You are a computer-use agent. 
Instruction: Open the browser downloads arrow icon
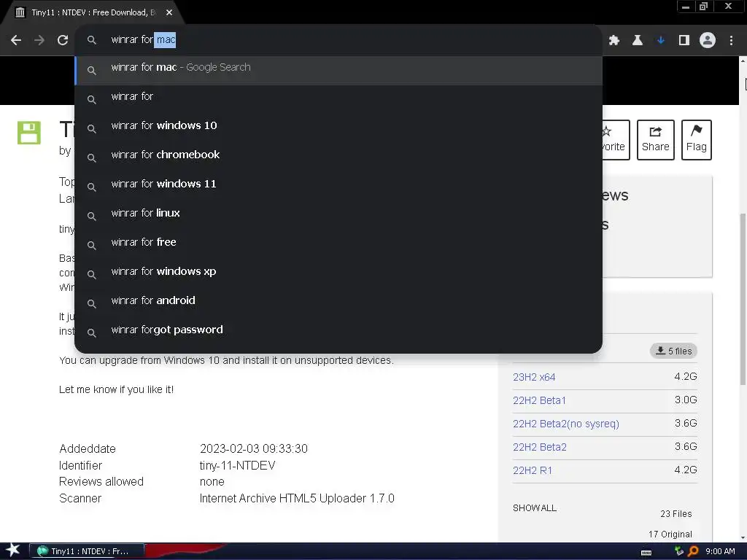[661, 41]
